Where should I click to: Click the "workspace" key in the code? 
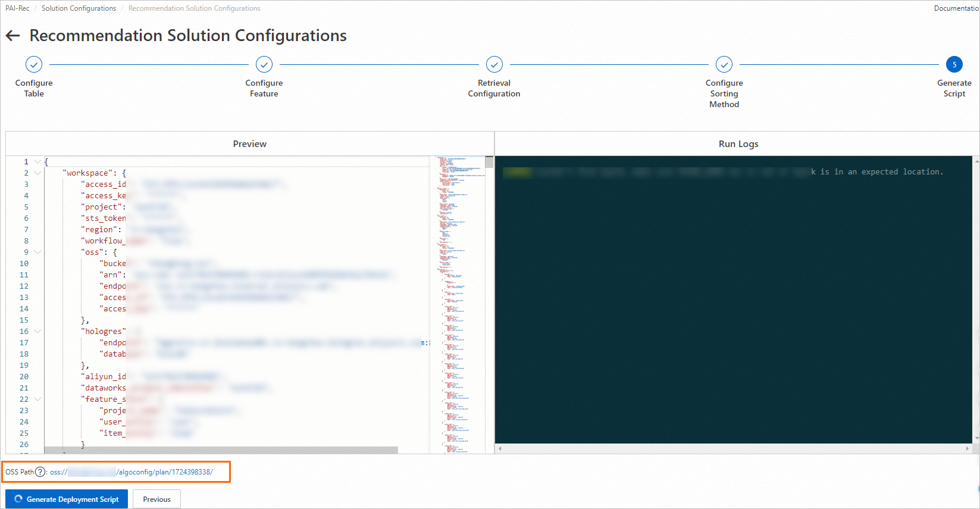[87, 173]
